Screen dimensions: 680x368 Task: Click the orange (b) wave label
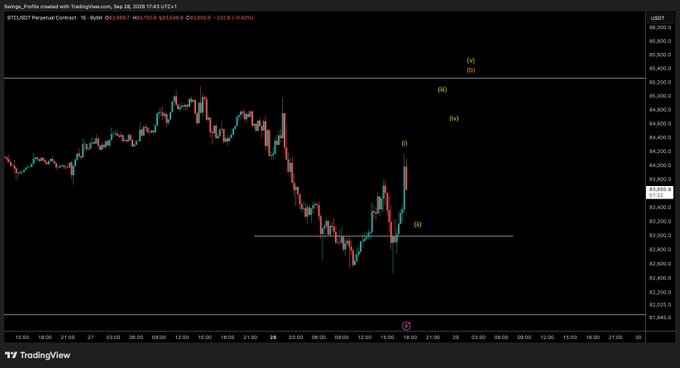pyautogui.click(x=471, y=70)
